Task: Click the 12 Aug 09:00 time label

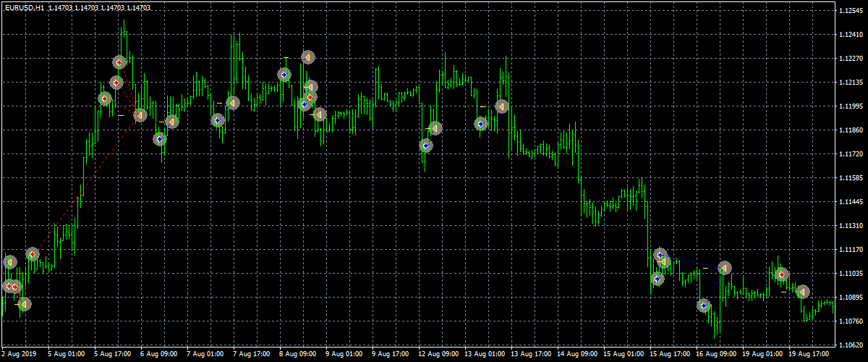Action: [438, 355]
